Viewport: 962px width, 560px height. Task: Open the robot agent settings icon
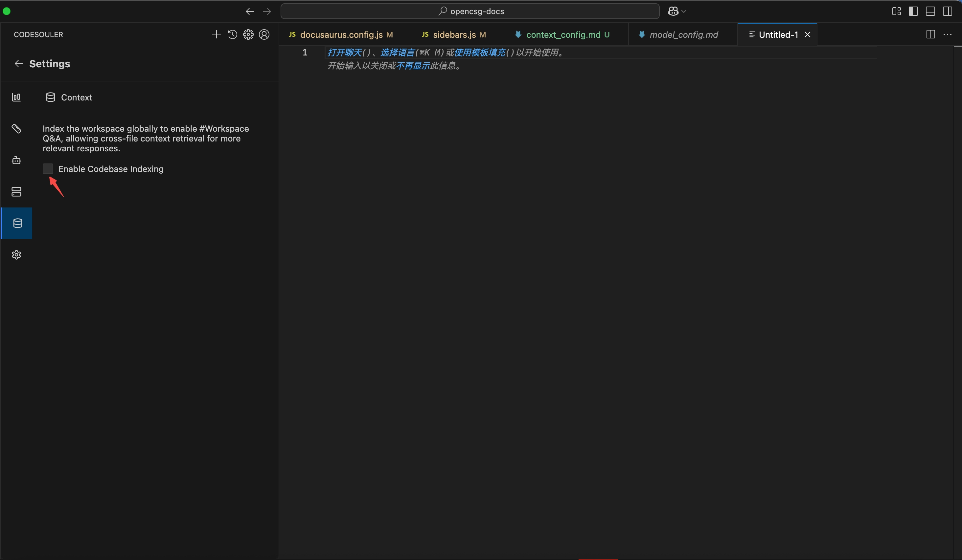16,160
